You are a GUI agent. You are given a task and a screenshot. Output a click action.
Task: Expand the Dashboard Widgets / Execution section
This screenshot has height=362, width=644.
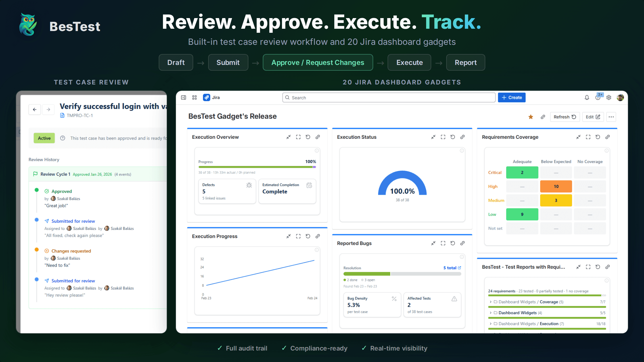[490, 324]
